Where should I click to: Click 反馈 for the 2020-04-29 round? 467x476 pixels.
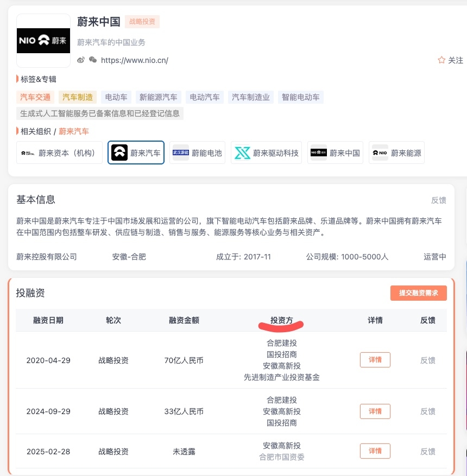pyautogui.click(x=427, y=360)
